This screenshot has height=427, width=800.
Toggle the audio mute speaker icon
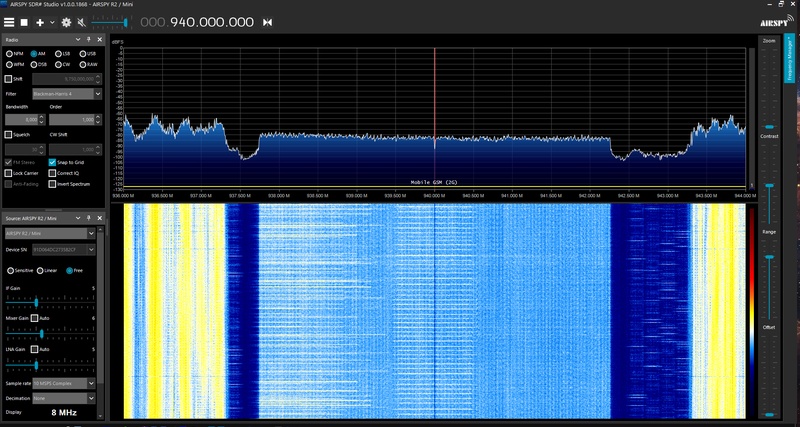[81, 22]
